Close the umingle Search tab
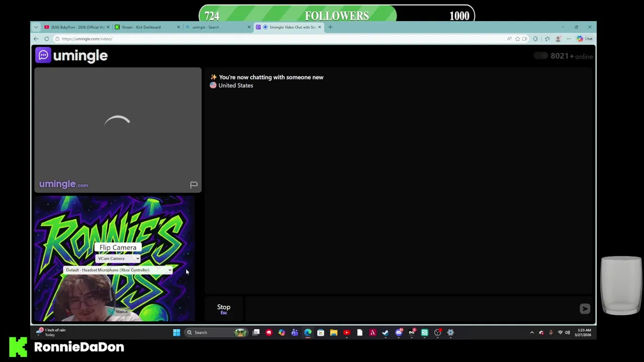 tap(249, 27)
